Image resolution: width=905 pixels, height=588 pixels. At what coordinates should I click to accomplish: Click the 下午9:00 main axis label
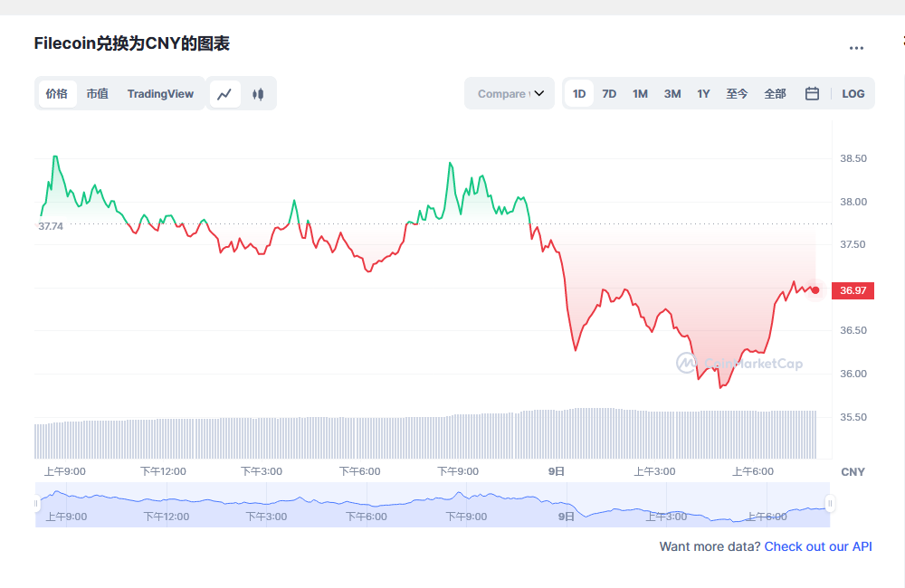pyautogui.click(x=458, y=471)
